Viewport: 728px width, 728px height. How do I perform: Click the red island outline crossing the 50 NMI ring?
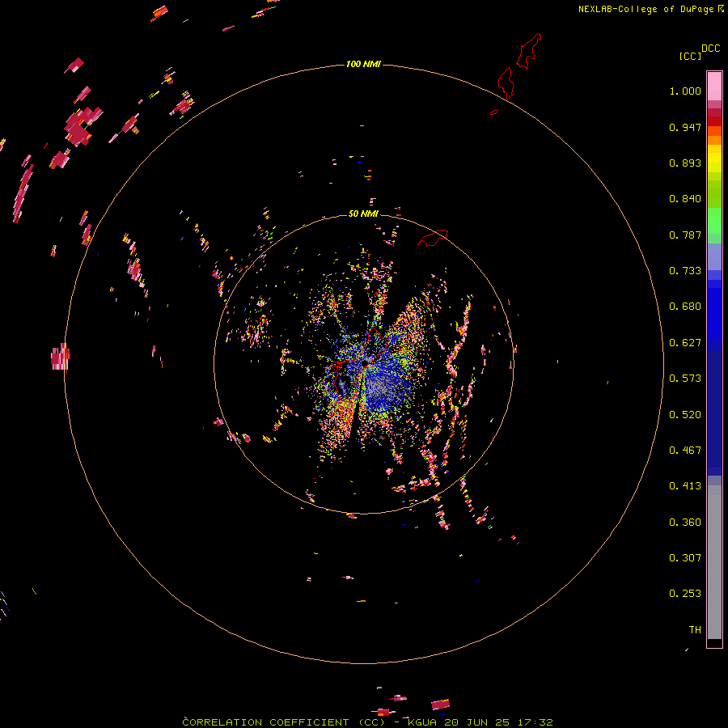tap(434, 237)
